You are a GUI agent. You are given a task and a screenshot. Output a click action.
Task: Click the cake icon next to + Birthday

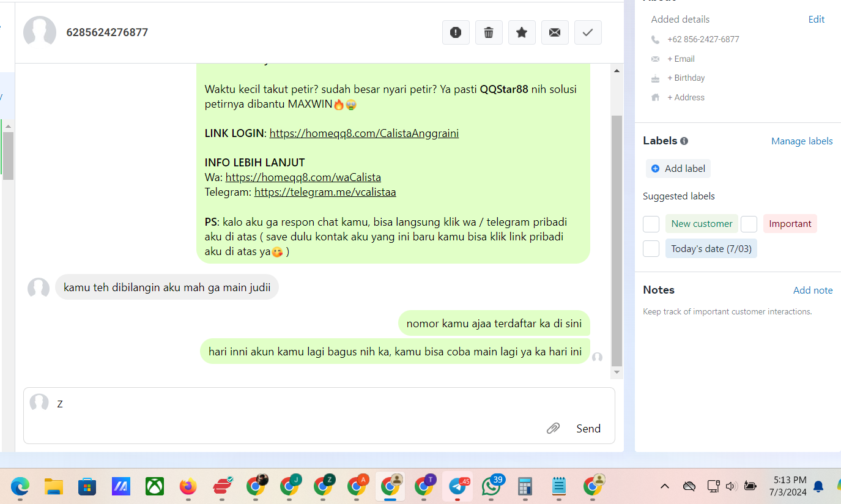[x=656, y=78]
